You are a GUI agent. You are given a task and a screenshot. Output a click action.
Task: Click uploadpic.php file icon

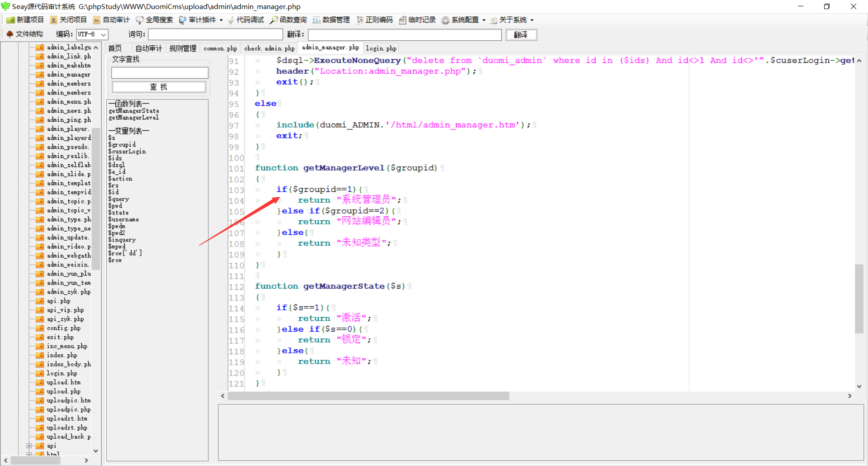[40, 409]
